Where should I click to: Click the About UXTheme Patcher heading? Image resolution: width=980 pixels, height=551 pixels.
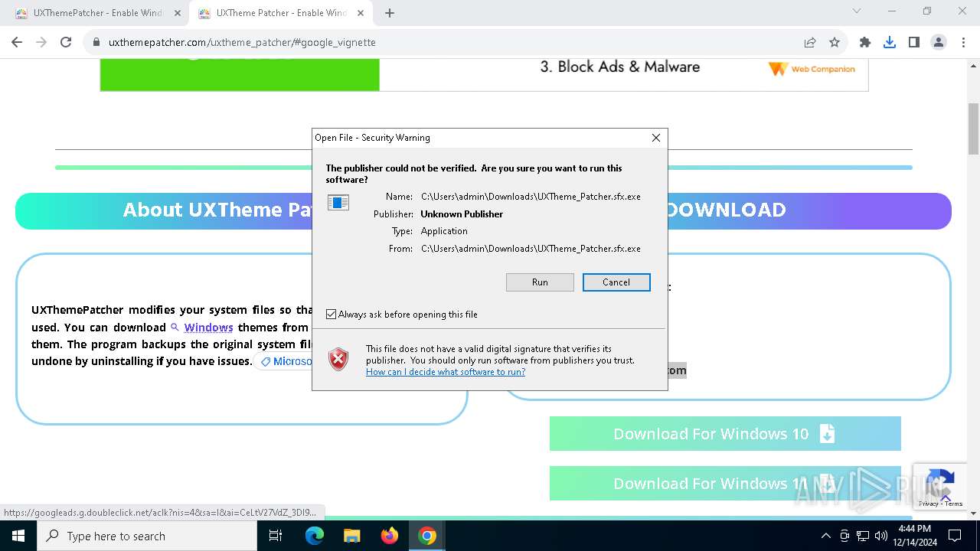217,210
